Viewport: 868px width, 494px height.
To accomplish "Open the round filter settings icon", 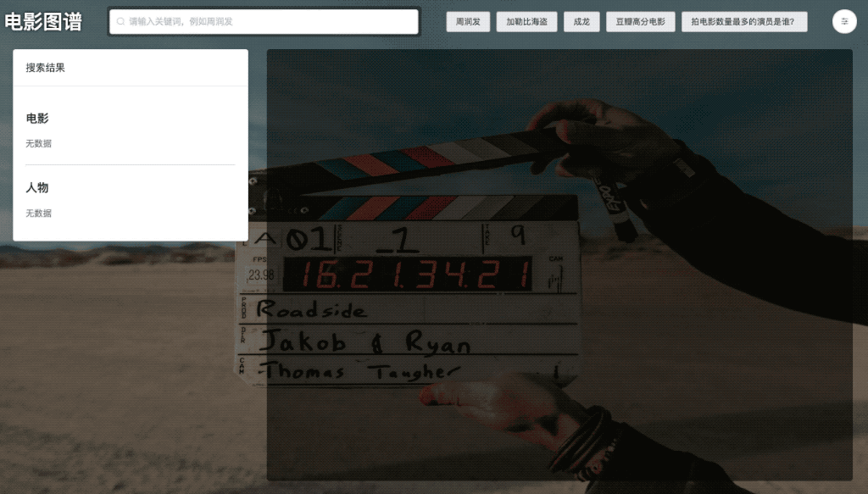I will click(x=844, y=21).
